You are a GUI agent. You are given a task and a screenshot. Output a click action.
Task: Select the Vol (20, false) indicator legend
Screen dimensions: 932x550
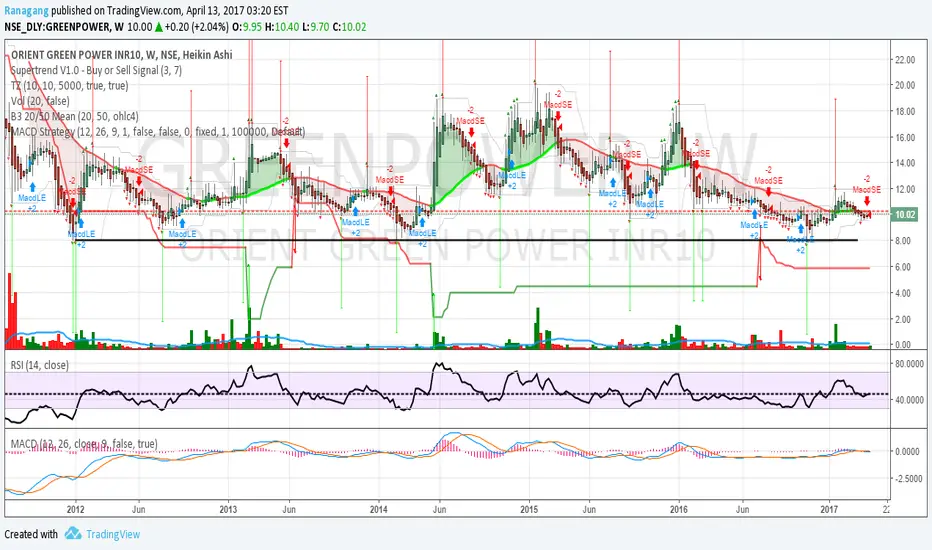[40, 101]
